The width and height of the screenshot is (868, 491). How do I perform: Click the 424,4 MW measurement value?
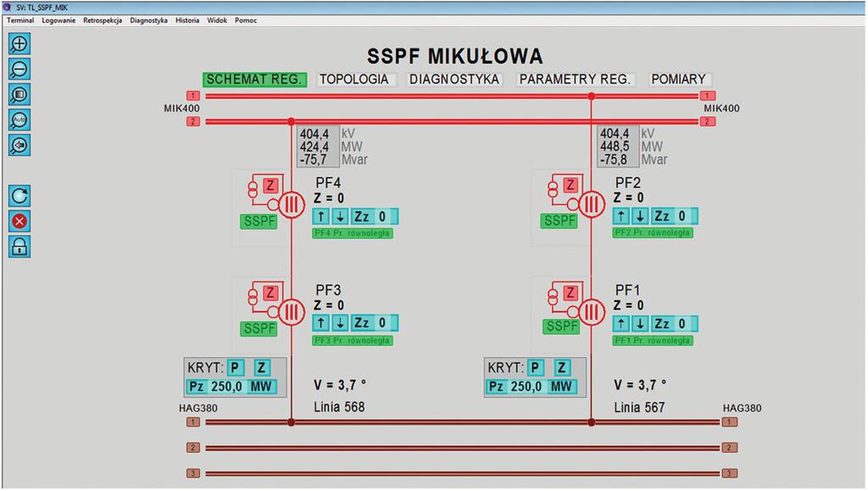tap(314, 147)
